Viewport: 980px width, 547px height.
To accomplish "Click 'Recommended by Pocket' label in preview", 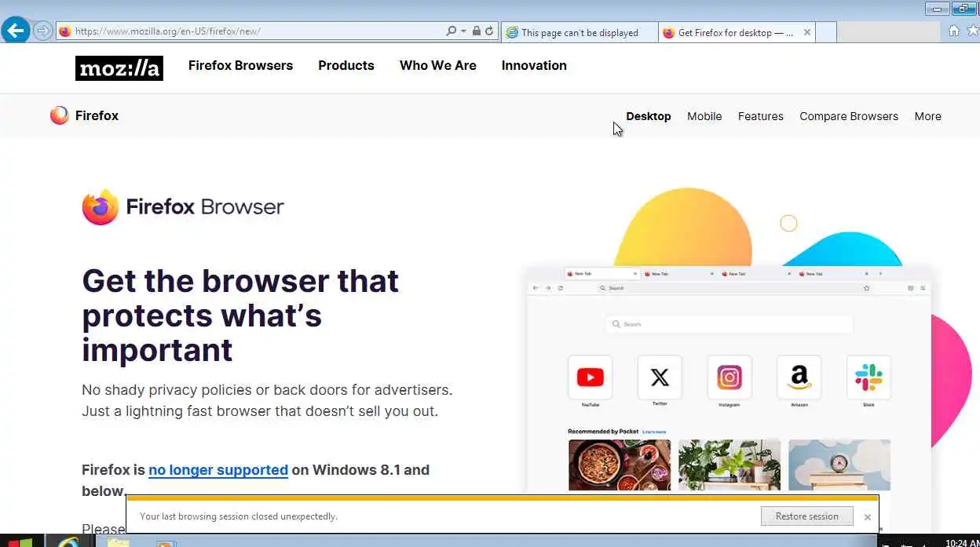I will pos(603,432).
